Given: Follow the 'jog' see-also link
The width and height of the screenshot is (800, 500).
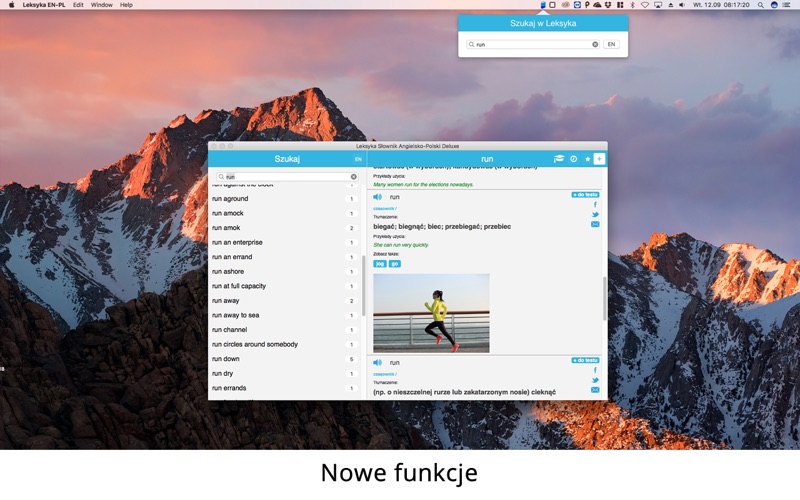Looking at the screenshot, I should (x=380, y=264).
